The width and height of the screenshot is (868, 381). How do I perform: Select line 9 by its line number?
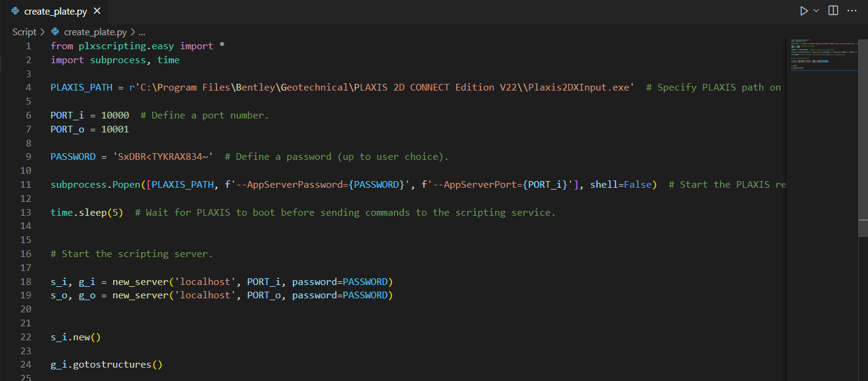coord(28,157)
